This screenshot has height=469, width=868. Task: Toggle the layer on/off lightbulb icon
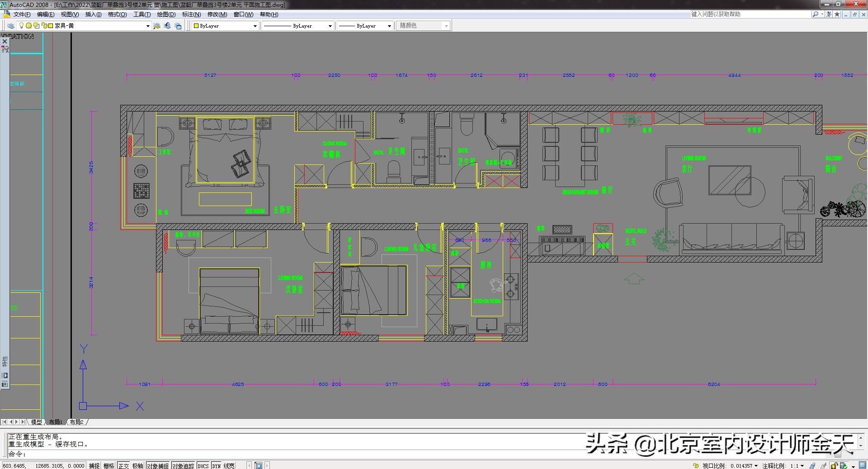coord(21,26)
